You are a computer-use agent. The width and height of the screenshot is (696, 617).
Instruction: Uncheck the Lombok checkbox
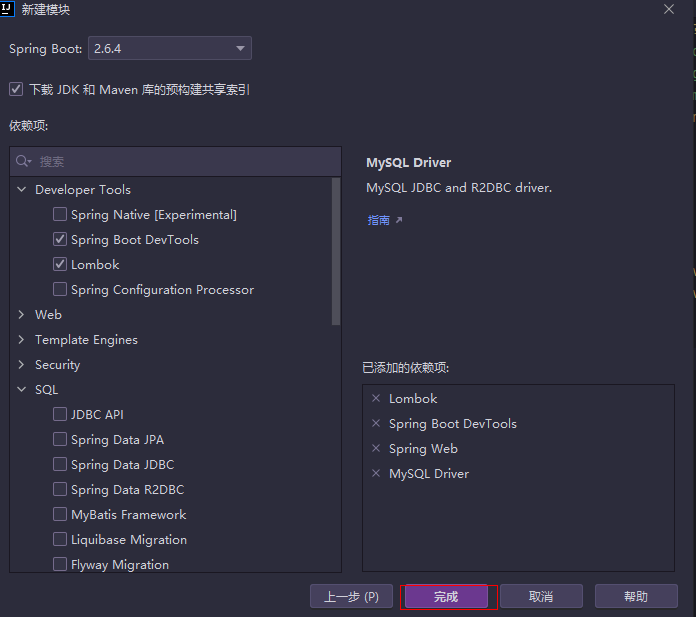[x=60, y=265]
